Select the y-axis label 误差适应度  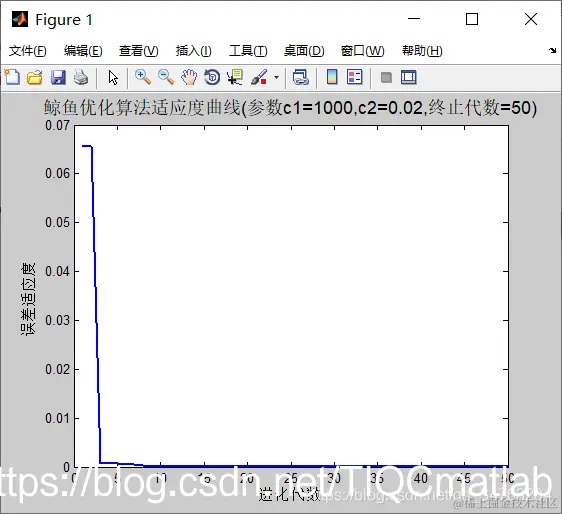click(x=28, y=299)
